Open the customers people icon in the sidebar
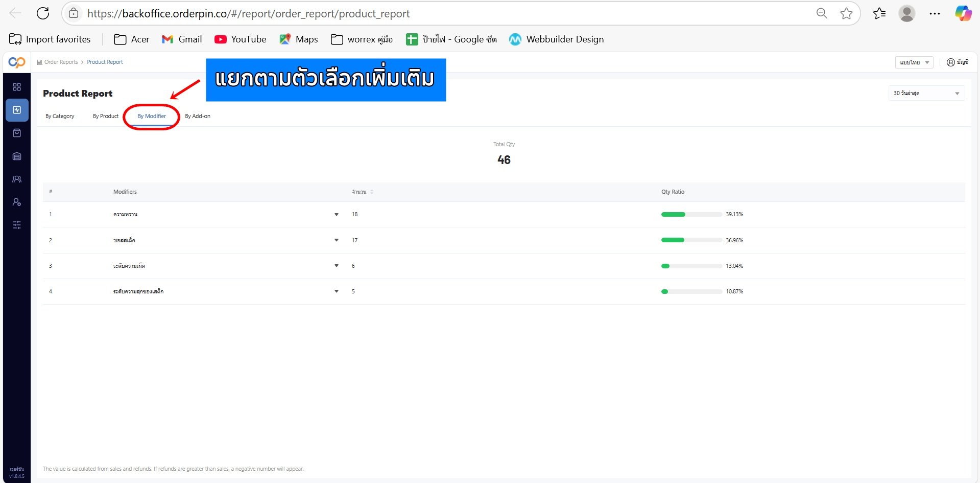The height and width of the screenshot is (483, 980). coord(17,179)
